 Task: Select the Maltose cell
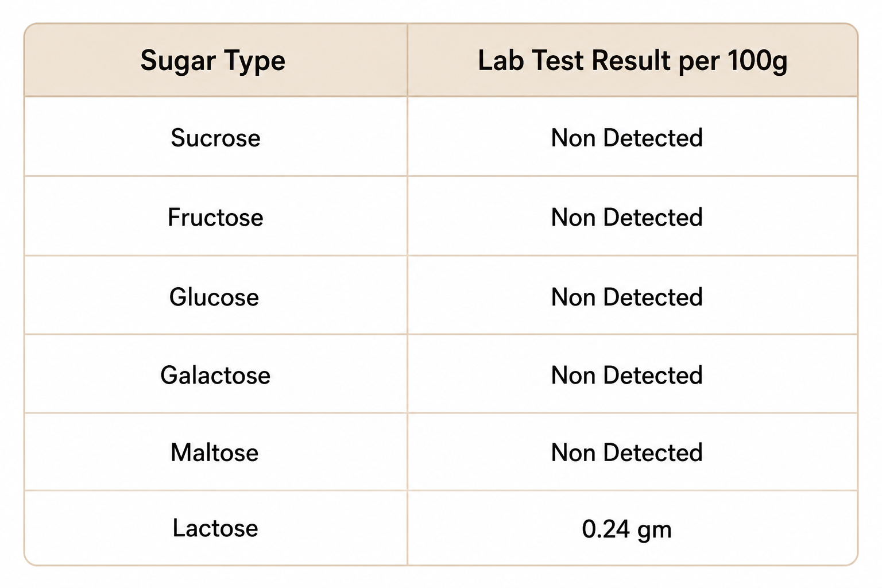tap(215, 453)
